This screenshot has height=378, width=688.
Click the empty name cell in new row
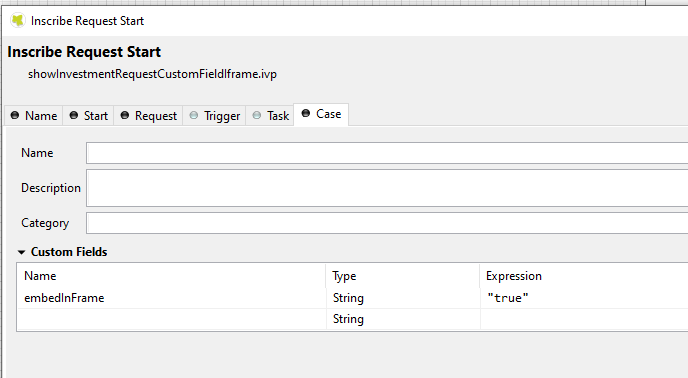[172, 319]
